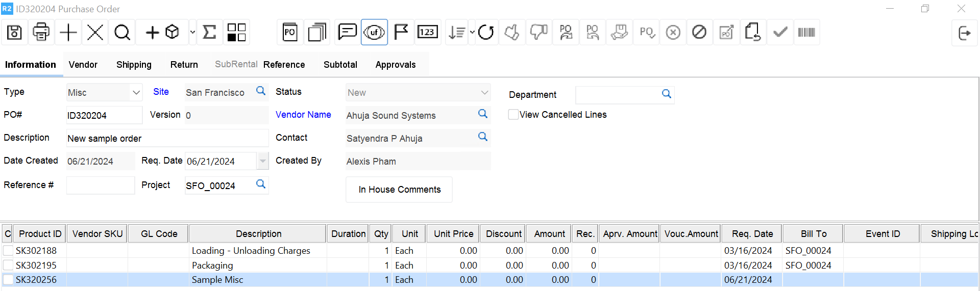Click the Vendor Name link

coord(303,115)
